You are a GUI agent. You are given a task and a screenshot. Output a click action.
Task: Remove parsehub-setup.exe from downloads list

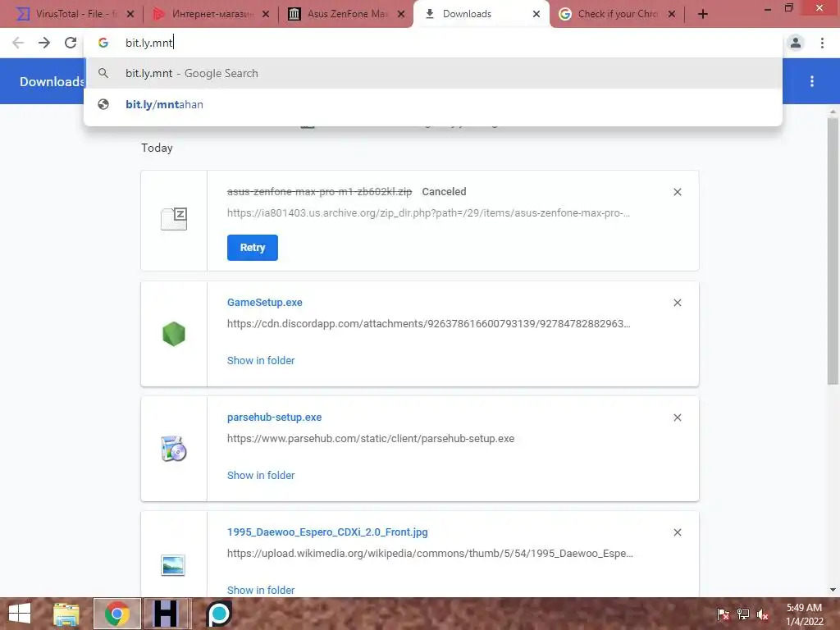[x=677, y=418]
